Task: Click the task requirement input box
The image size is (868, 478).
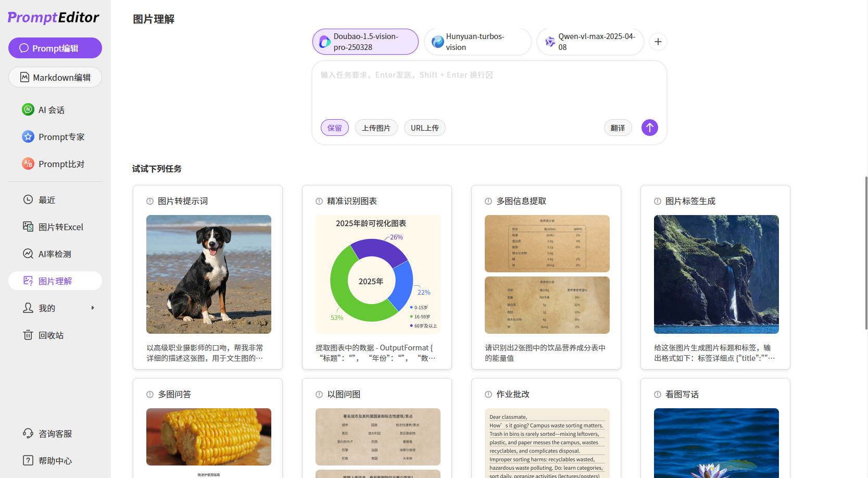Action: (x=488, y=91)
